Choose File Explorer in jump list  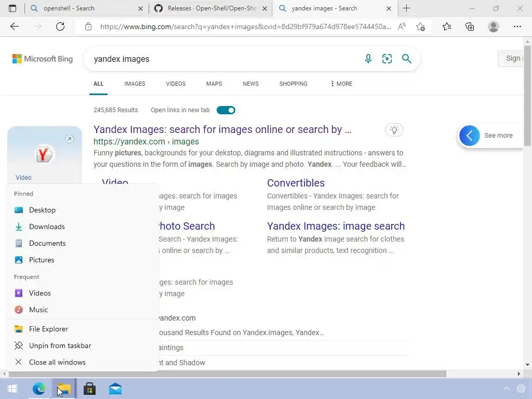82,329
